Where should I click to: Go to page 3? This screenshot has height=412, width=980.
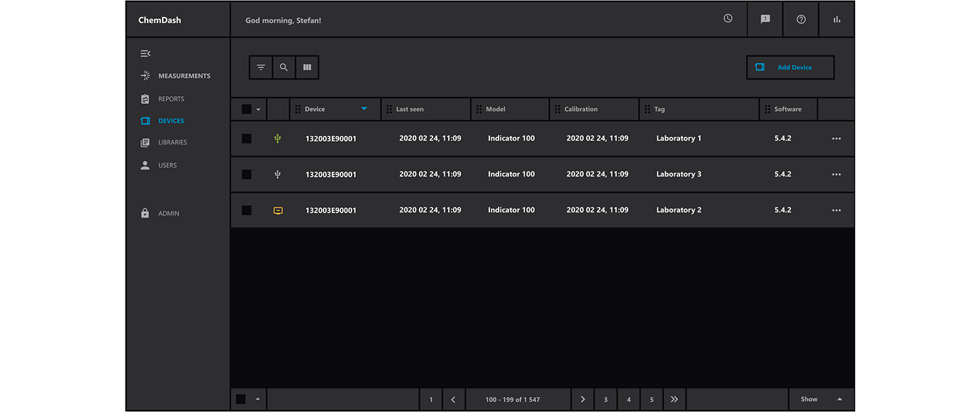point(606,400)
